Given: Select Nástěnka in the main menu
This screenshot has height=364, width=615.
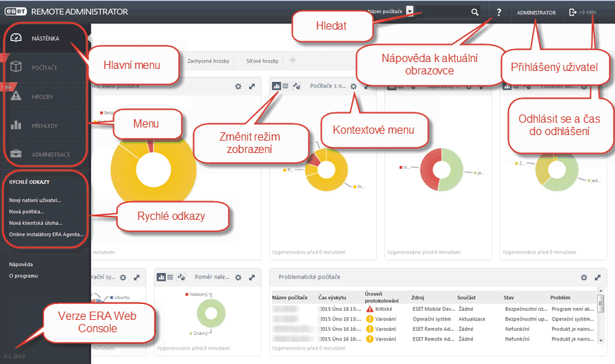Looking at the screenshot, I should [46, 39].
